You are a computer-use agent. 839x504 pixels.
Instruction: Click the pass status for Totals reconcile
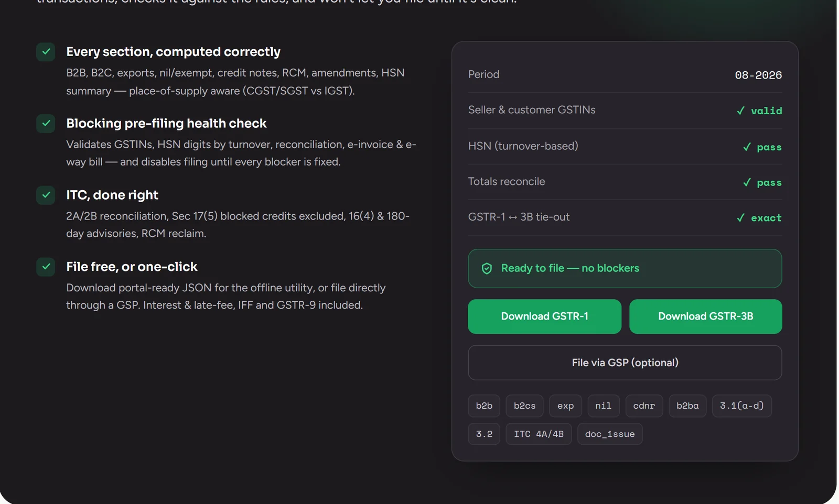point(769,182)
